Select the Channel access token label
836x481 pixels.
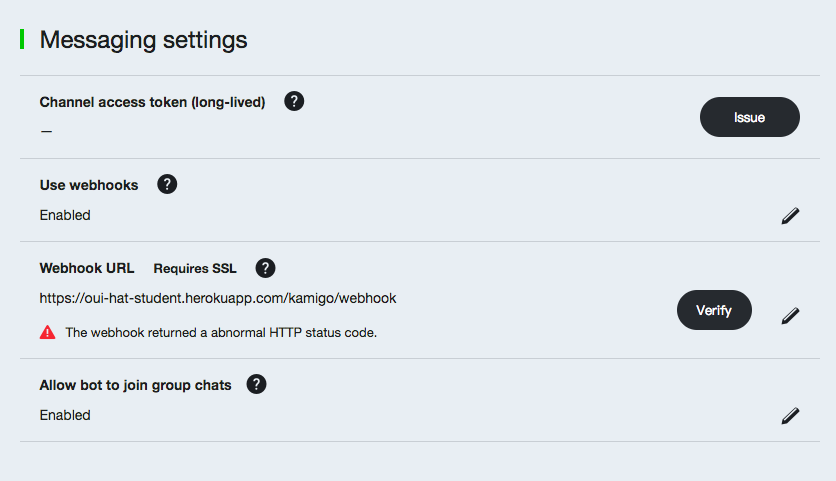(152, 102)
